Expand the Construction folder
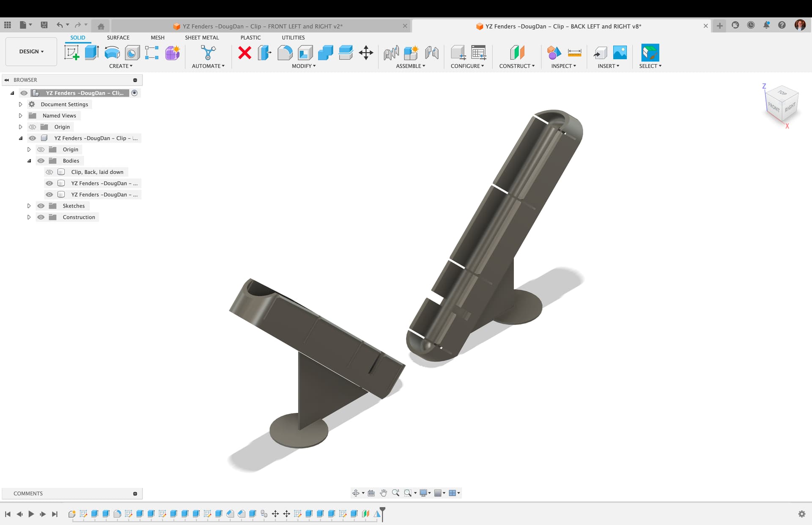 pyautogui.click(x=29, y=217)
